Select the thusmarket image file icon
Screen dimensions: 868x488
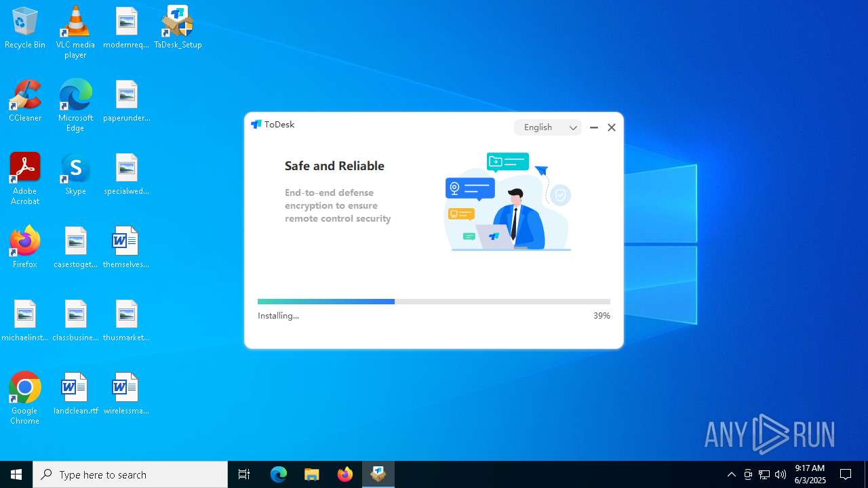click(x=126, y=321)
